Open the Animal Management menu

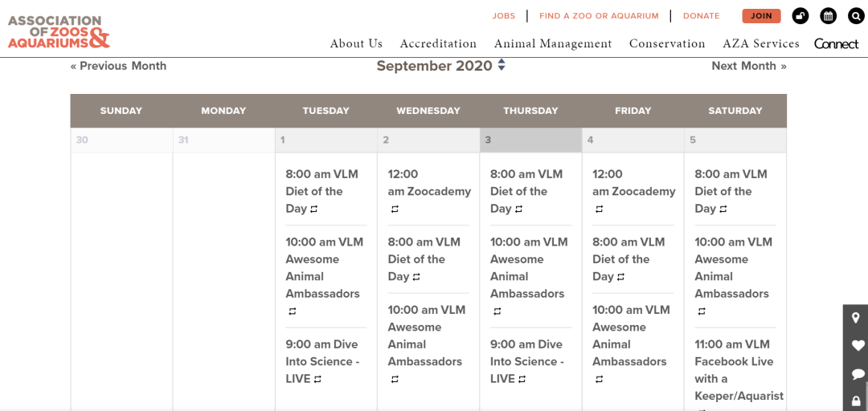pyautogui.click(x=553, y=43)
